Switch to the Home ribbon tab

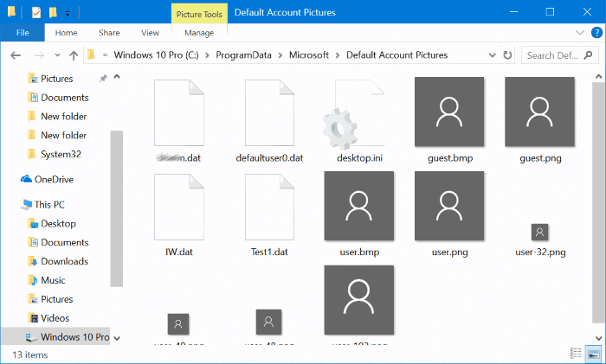pos(66,33)
